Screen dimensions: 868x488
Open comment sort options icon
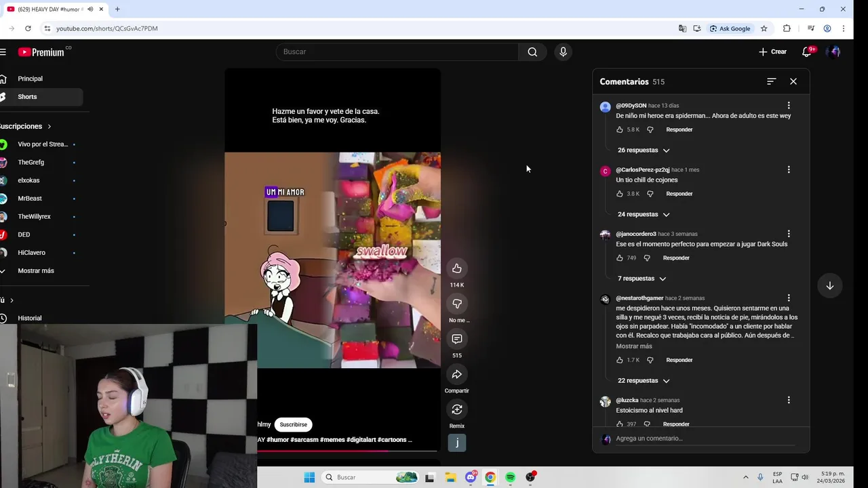771,81
